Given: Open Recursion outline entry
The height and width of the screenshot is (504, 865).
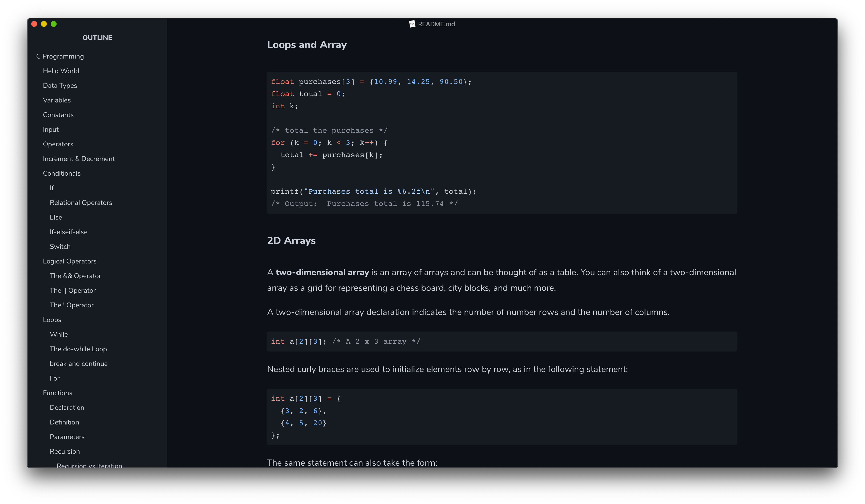Looking at the screenshot, I should 65,452.
